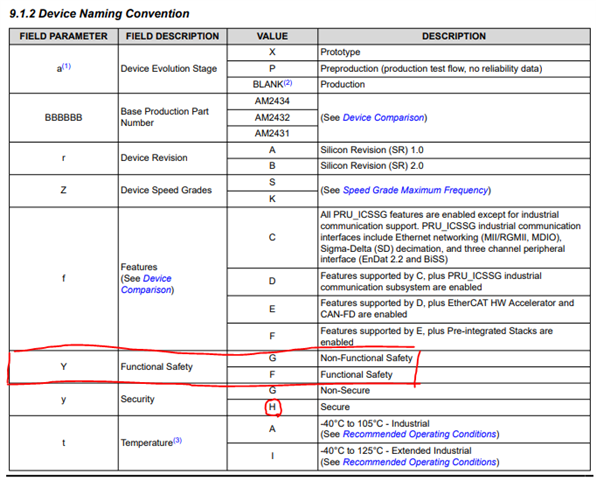Open Device Comparison link under Features
The height and width of the screenshot is (480, 596).
(146, 284)
